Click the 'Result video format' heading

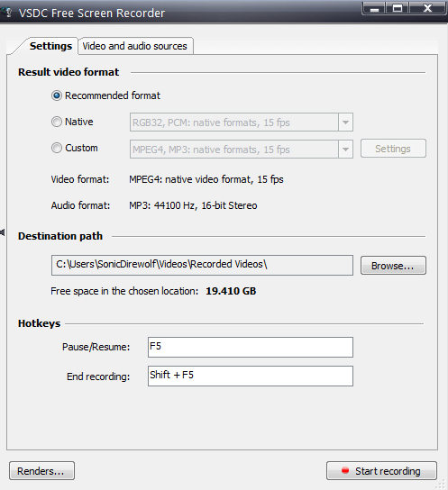click(x=69, y=72)
